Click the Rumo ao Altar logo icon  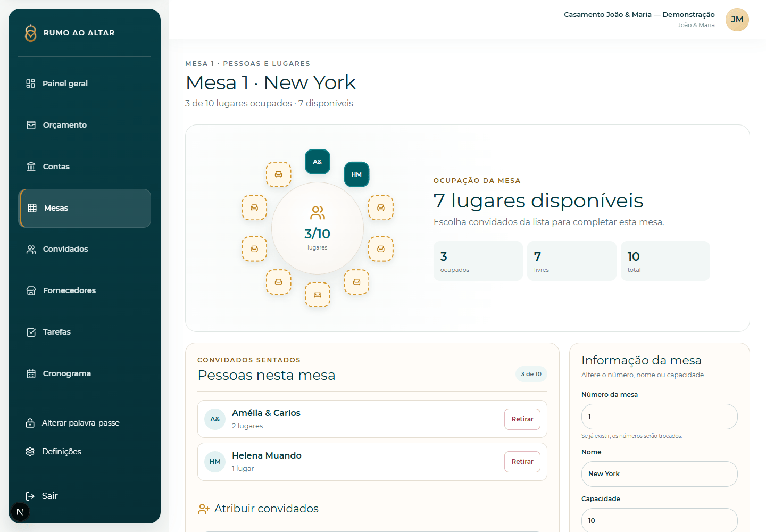coord(31,33)
